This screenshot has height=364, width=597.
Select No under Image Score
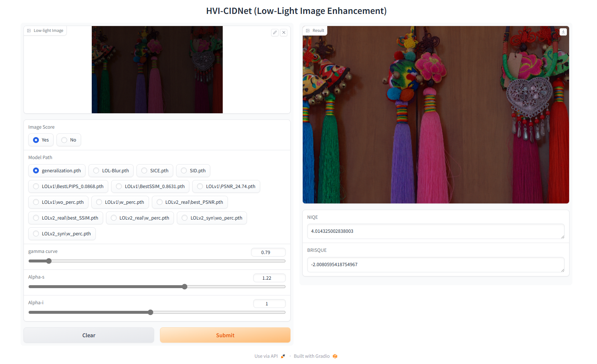69,140
